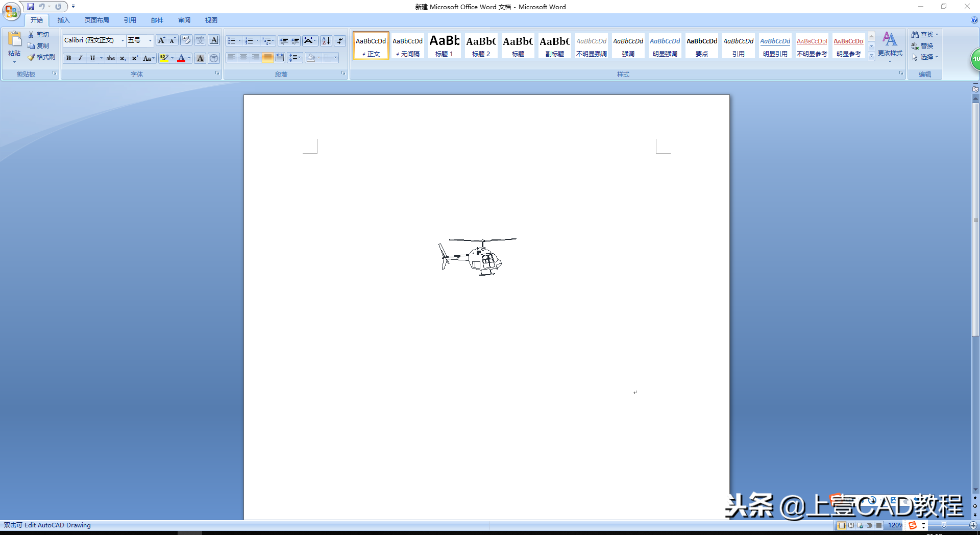Viewport: 980px width, 535px height.
Task: Apply red font color
Action: pyautogui.click(x=181, y=58)
